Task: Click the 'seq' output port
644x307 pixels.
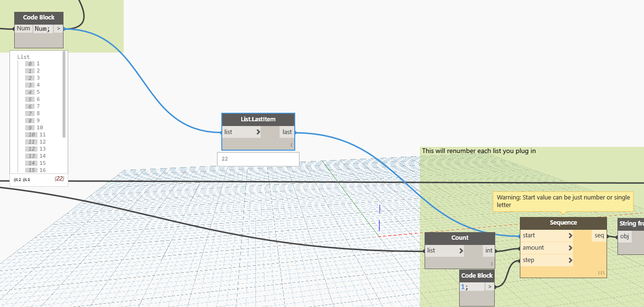Action: [x=599, y=235]
